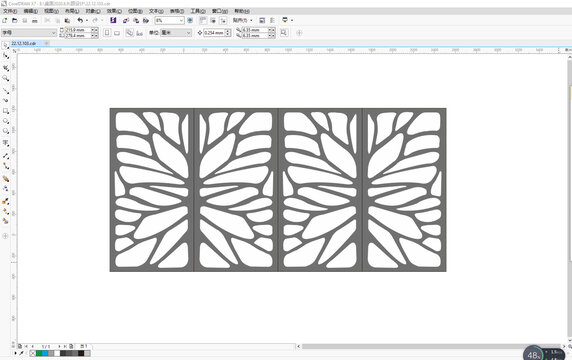Image resolution: width=572 pixels, height=360 pixels.
Task: Expand the application launcher dropdown arrow
Action: pos(292,20)
